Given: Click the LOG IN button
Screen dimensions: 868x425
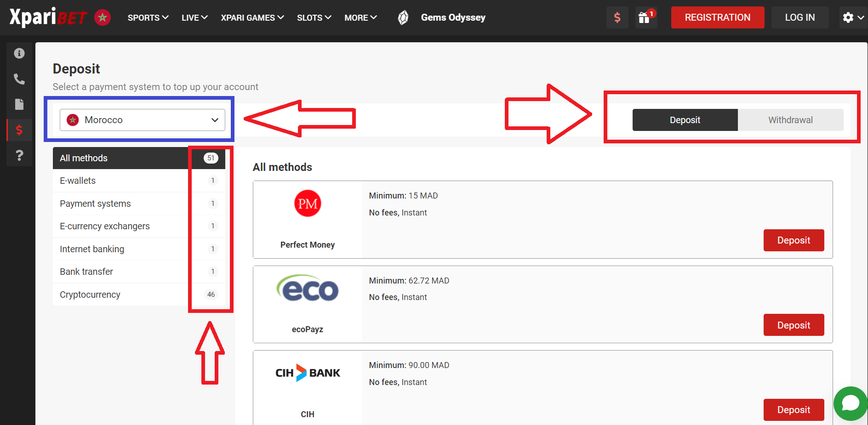Looking at the screenshot, I should tap(800, 17).
